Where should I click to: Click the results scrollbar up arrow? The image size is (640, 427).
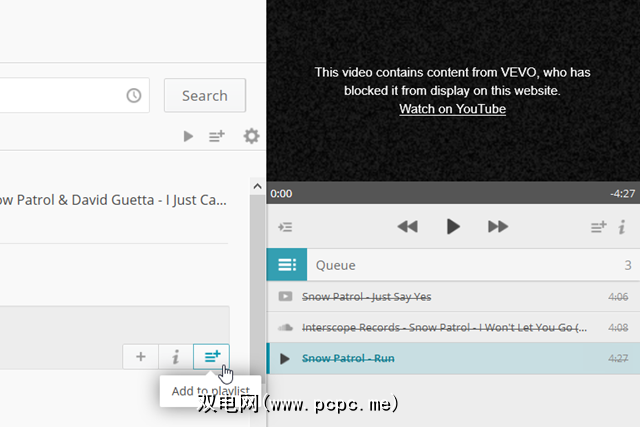click(x=257, y=187)
